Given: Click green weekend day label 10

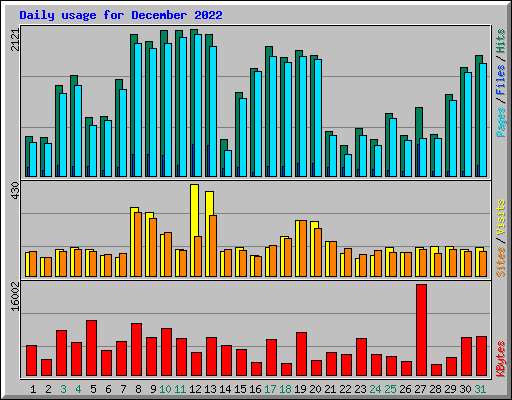Looking at the screenshot, I should coord(165,389).
